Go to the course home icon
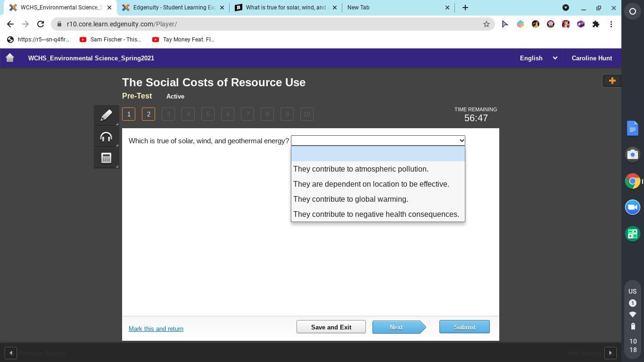This screenshot has width=644, height=362. [10, 58]
